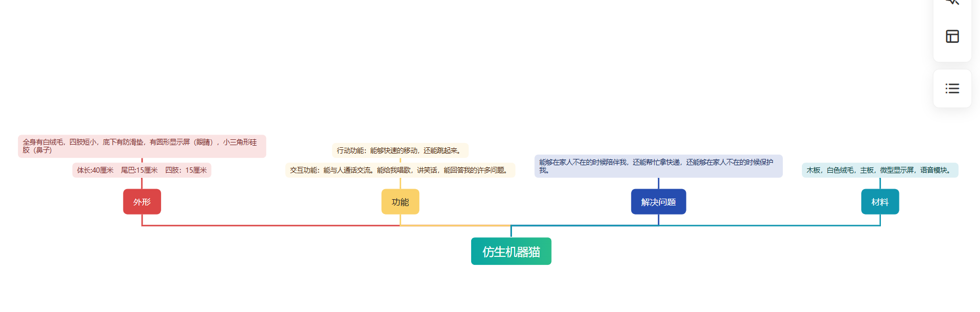Click the note starting with 能够在家人不在的时候陪伴我
The width and height of the screenshot is (980, 312).
point(658,166)
